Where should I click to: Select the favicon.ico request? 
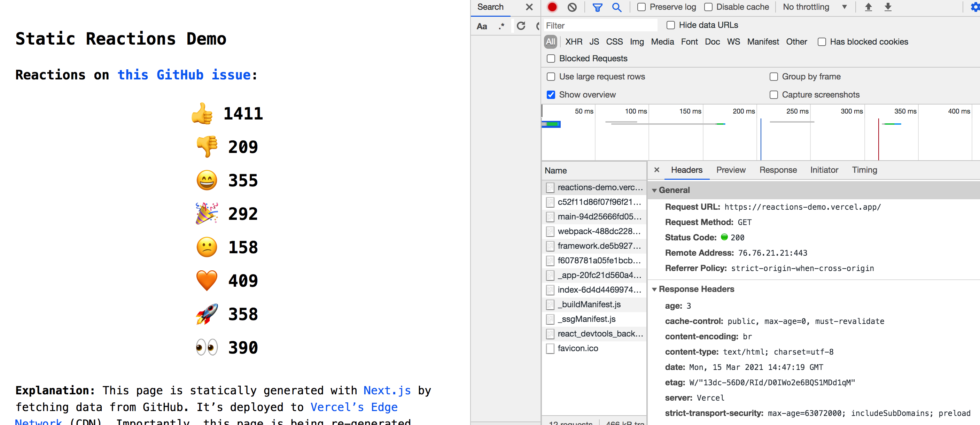pos(594,348)
